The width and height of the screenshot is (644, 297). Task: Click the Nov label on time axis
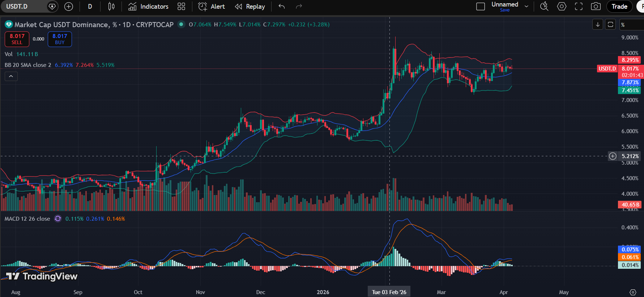[x=200, y=292]
